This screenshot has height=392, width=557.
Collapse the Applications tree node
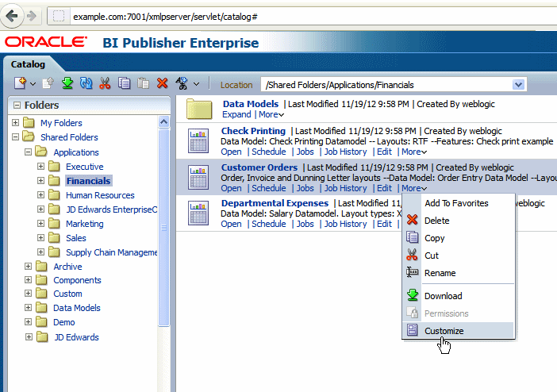[x=28, y=152]
